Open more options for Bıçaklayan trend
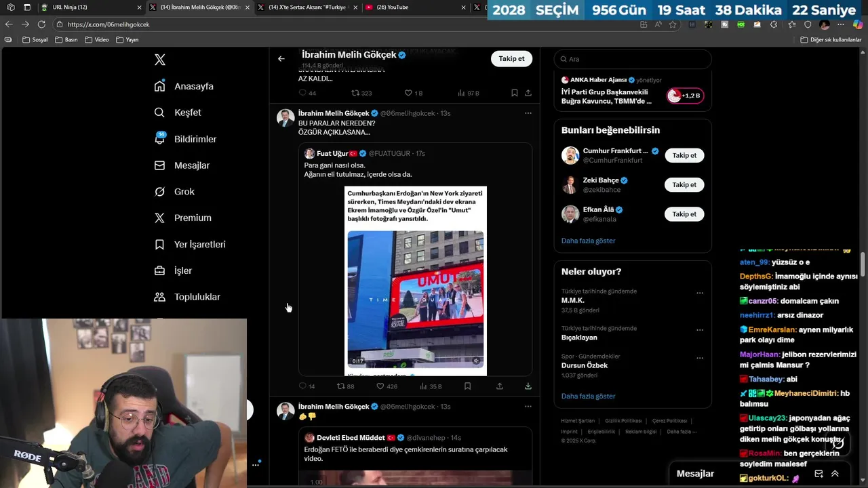This screenshot has width=868, height=488. tap(700, 330)
